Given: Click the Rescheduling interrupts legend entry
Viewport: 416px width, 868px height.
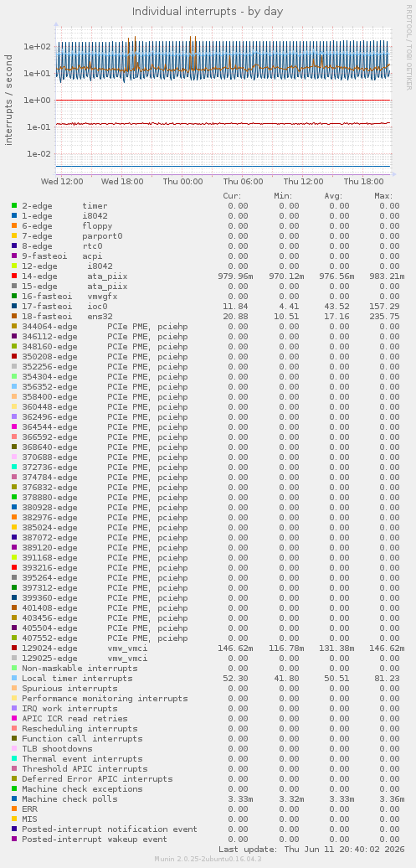Looking at the screenshot, I should coord(80,729).
